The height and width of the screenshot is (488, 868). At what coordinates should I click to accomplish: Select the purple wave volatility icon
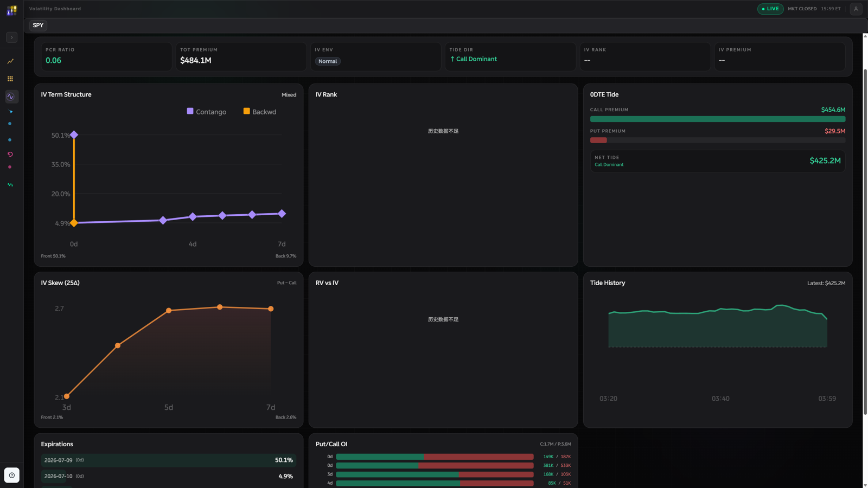[x=10, y=97]
